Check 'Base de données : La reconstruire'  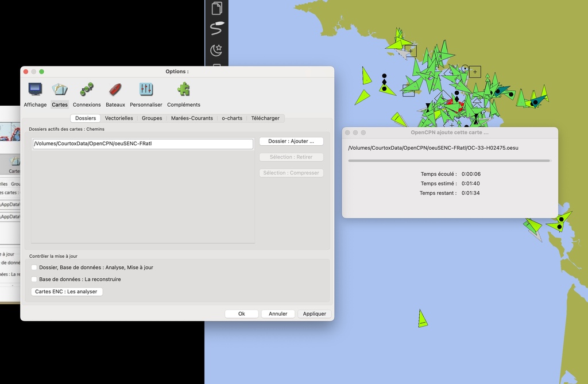(x=34, y=280)
